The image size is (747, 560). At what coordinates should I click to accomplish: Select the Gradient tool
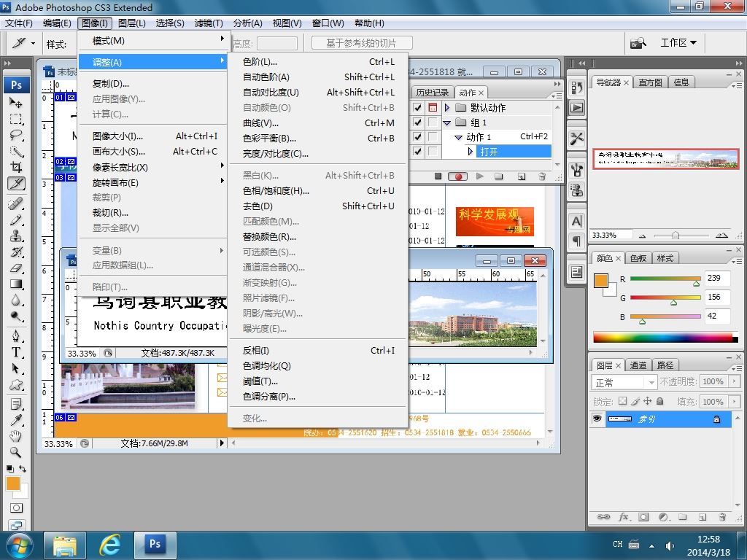point(16,284)
